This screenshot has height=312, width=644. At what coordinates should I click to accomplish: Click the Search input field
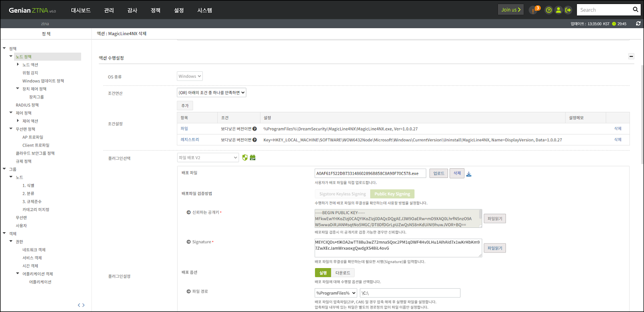pos(604,10)
